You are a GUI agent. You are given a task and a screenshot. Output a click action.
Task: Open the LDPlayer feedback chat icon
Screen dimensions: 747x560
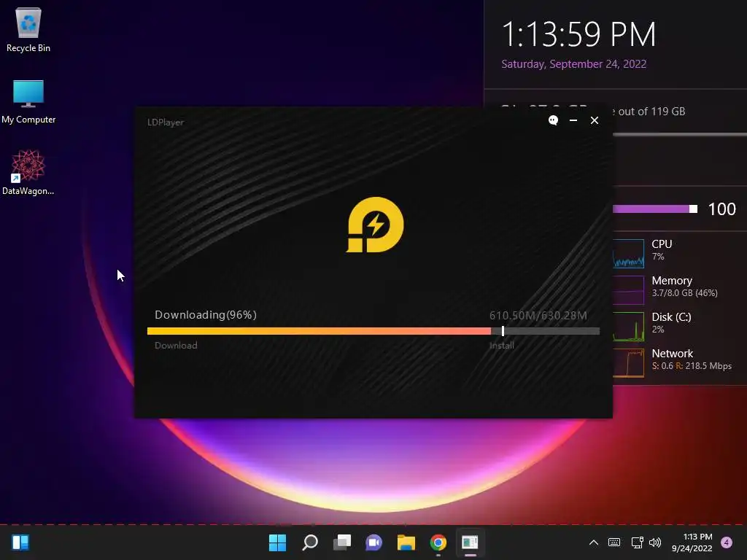tap(553, 120)
